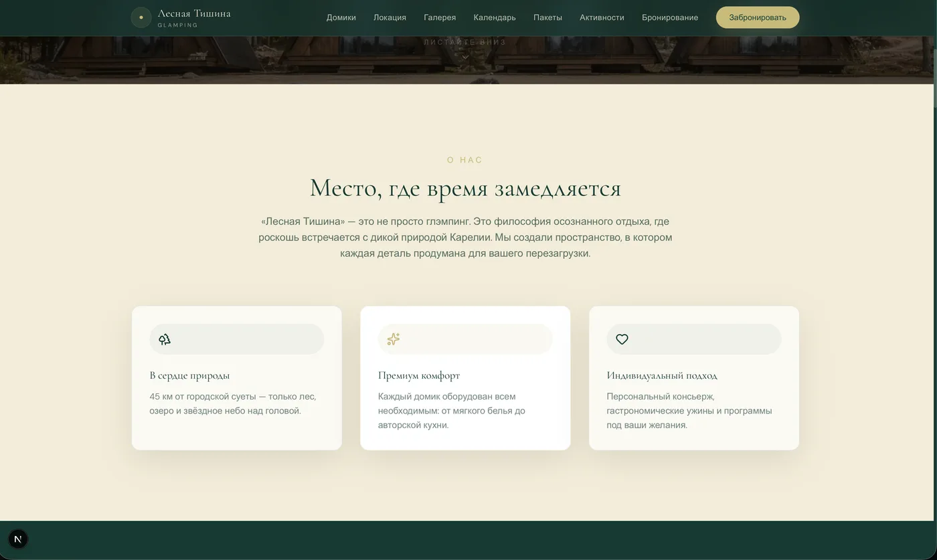Viewport: 937px width, 560px height.
Task: Open the Активности section link
Action: coord(602,17)
